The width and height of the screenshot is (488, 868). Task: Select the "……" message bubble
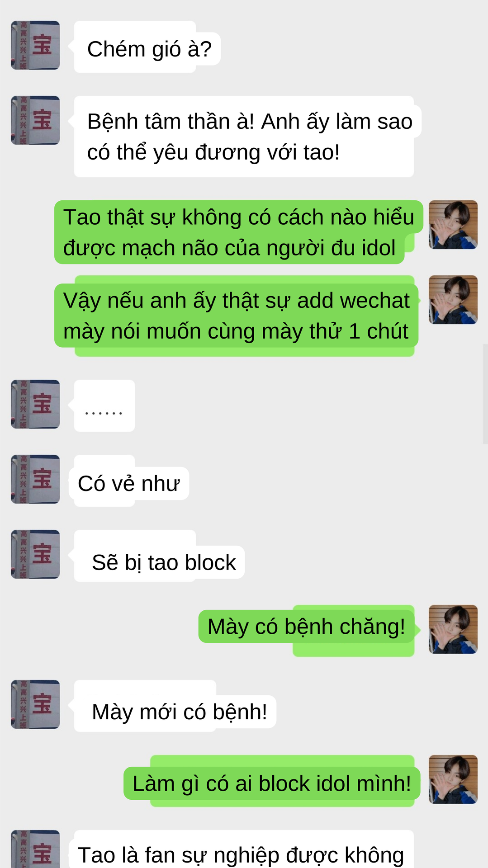point(104,406)
